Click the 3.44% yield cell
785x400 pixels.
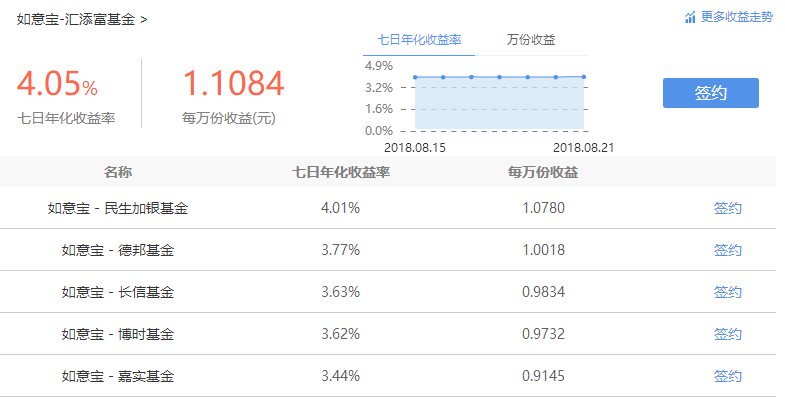[340, 376]
